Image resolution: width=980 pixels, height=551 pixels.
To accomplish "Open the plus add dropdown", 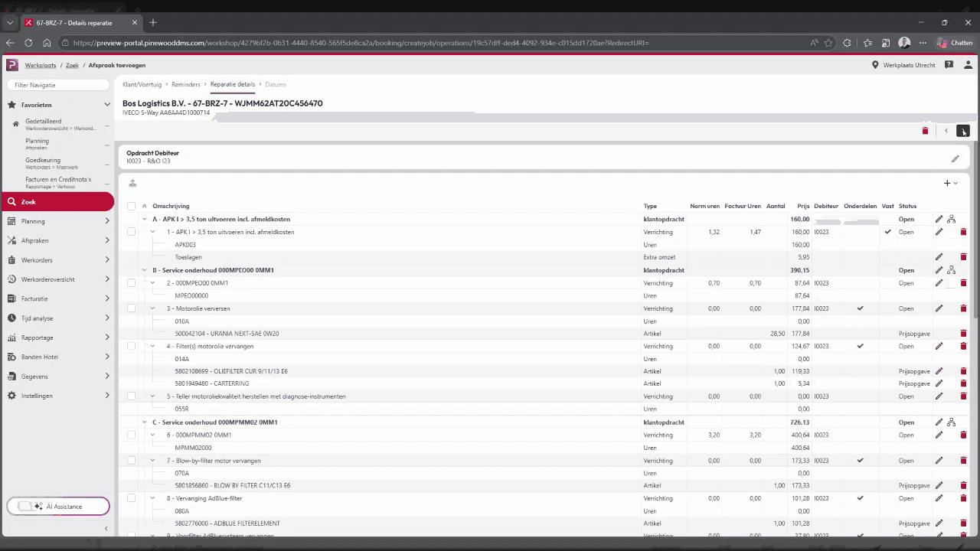I will [x=950, y=183].
